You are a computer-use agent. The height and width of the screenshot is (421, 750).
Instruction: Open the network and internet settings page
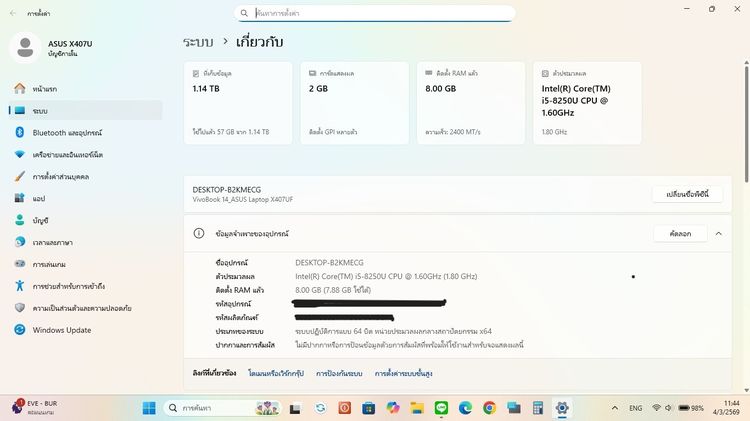coord(85,155)
